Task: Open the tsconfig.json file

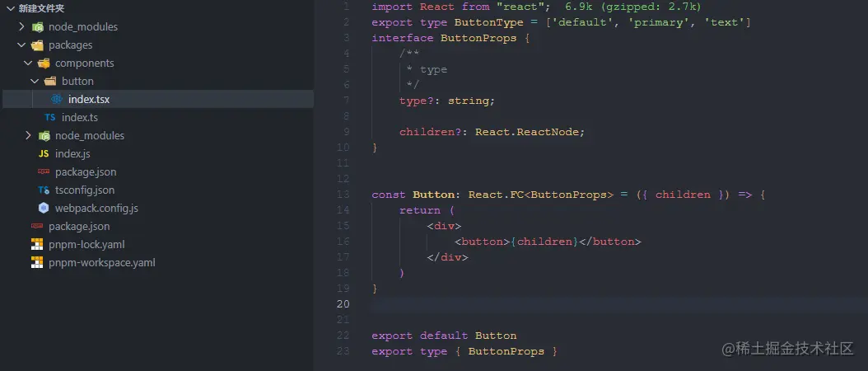Action: pos(85,190)
